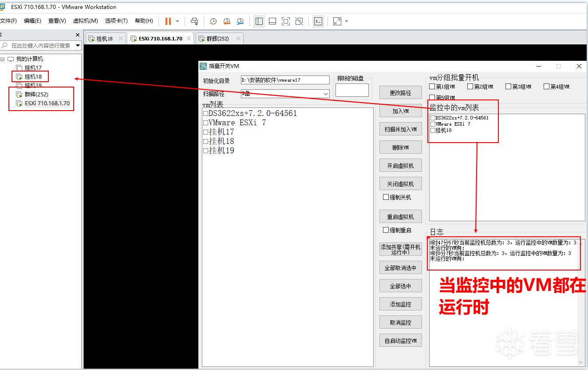Close the 挂机18 tab
Viewport: 588px width, 370px height.
(x=121, y=39)
